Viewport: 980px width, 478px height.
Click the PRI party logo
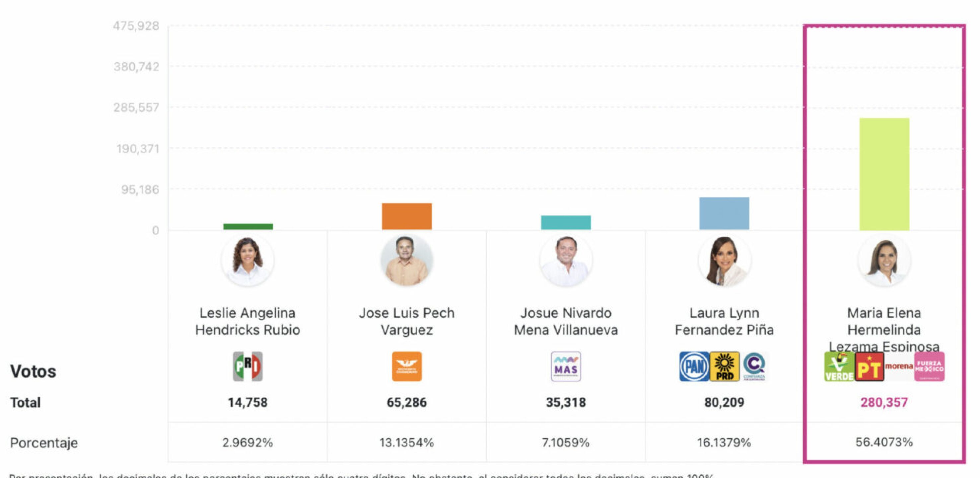[248, 366]
